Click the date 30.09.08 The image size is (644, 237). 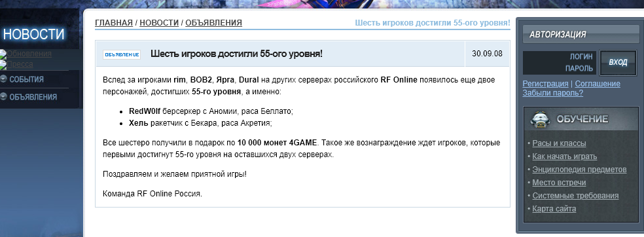pos(487,54)
